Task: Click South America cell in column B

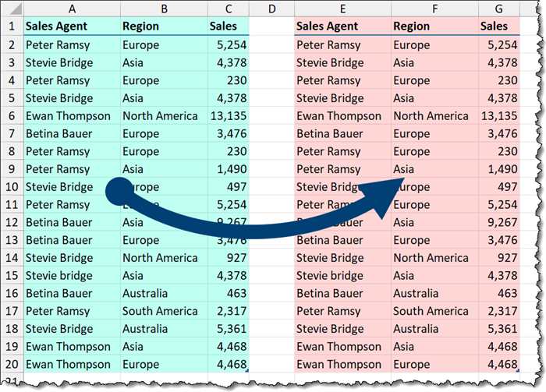Action: (x=164, y=311)
